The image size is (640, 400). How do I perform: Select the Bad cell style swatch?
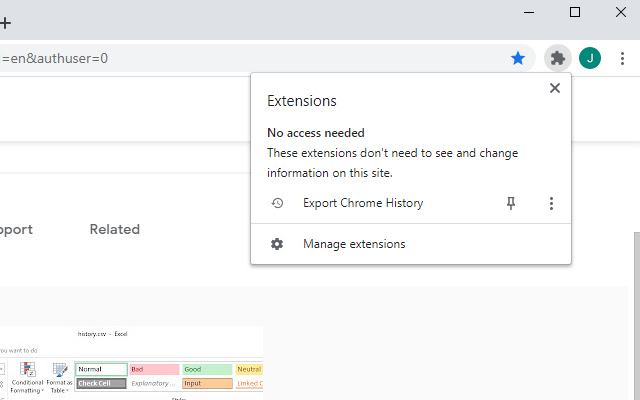[x=154, y=369]
